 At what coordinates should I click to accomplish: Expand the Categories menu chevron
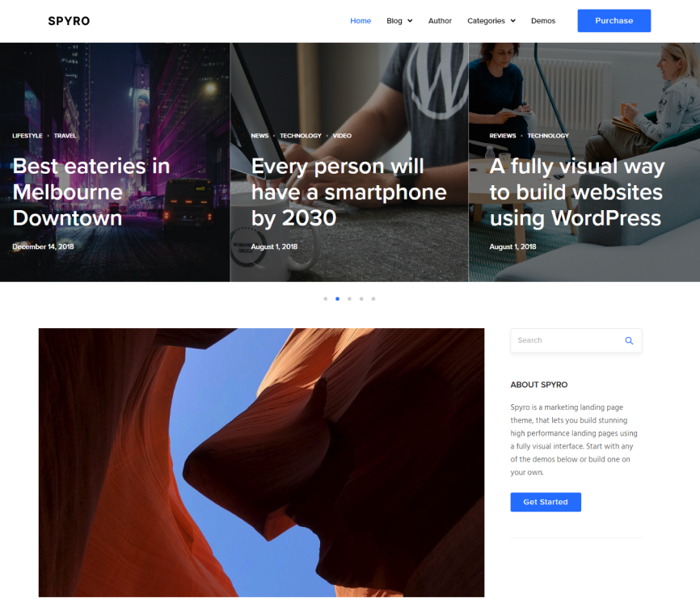[513, 20]
